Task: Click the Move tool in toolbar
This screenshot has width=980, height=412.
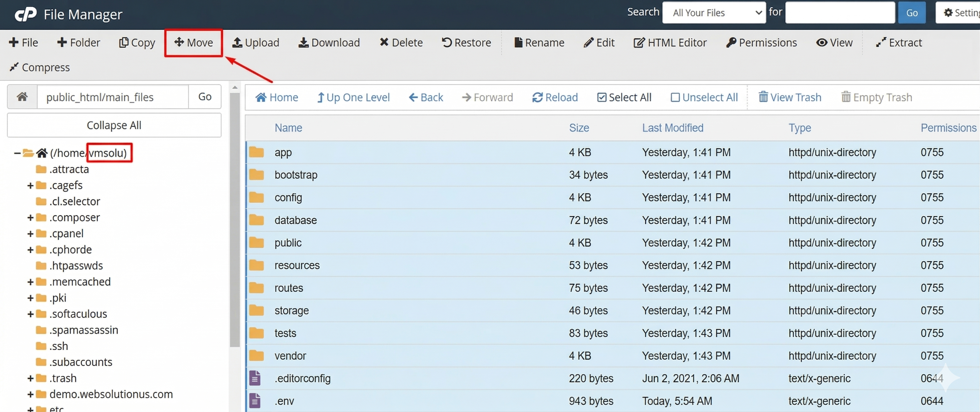Action: (x=194, y=43)
